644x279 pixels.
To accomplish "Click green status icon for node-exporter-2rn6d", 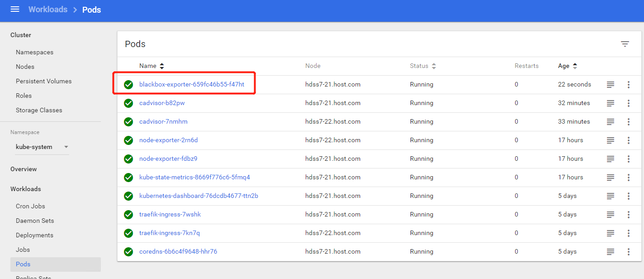I will (x=128, y=140).
